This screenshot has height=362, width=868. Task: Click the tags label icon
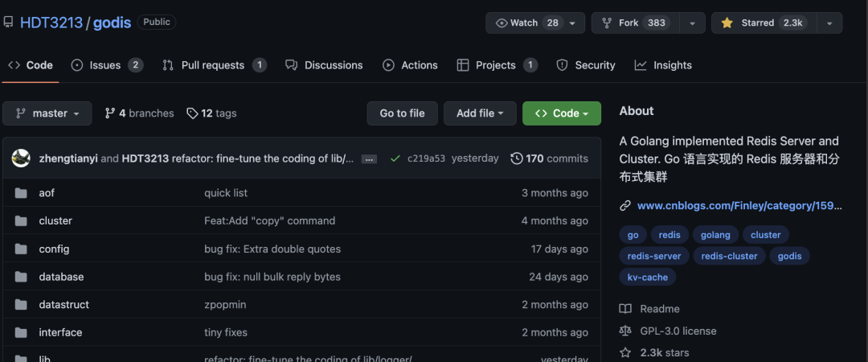click(x=192, y=113)
